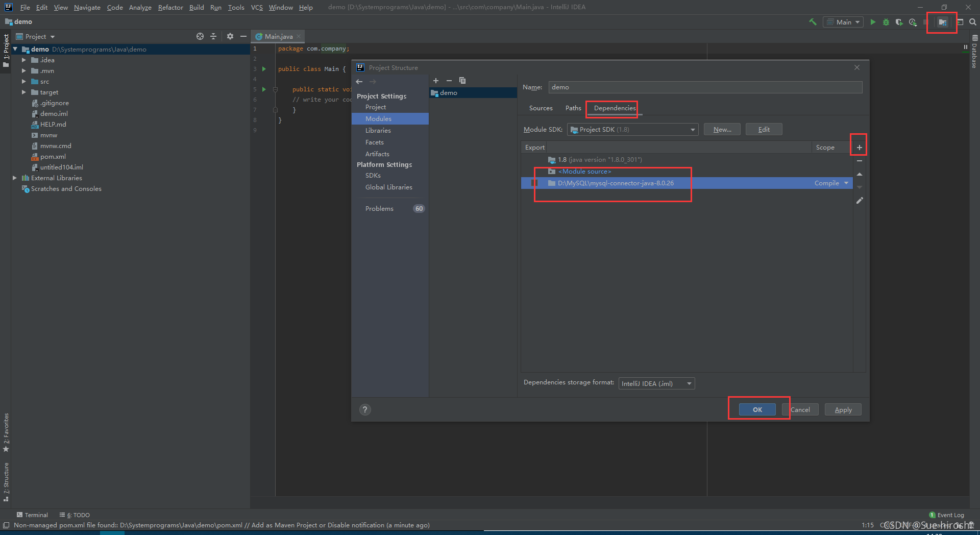Run the Main configuration
This screenshot has width=980, height=535.
(873, 22)
